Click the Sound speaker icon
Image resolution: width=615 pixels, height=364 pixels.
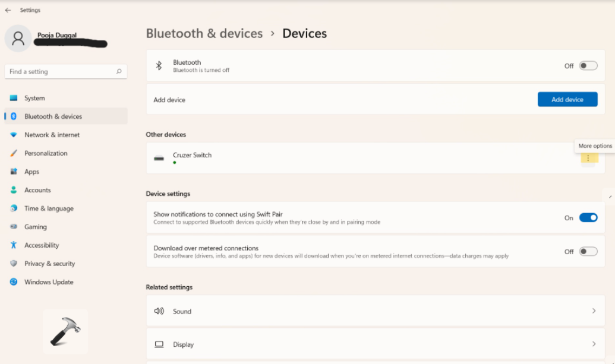point(159,311)
